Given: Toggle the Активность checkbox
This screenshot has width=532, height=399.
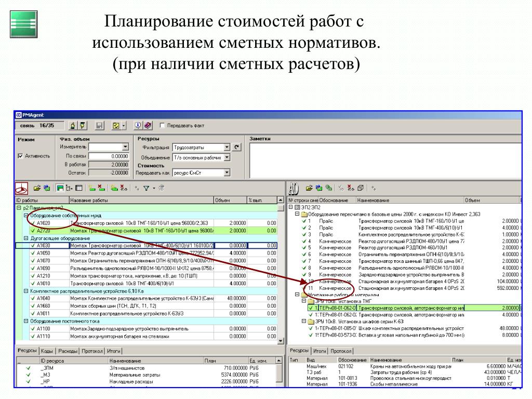Looking at the screenshot, I should click(20, 156).
